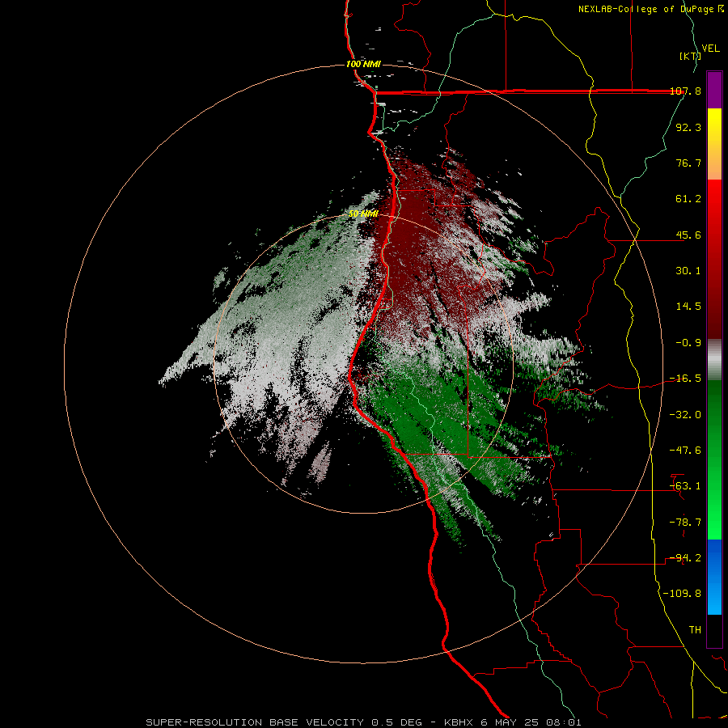The image size is (728, 728).
Task: Pick the yellow-orange segment of the color bar
Action: click(x=714, y=144)
